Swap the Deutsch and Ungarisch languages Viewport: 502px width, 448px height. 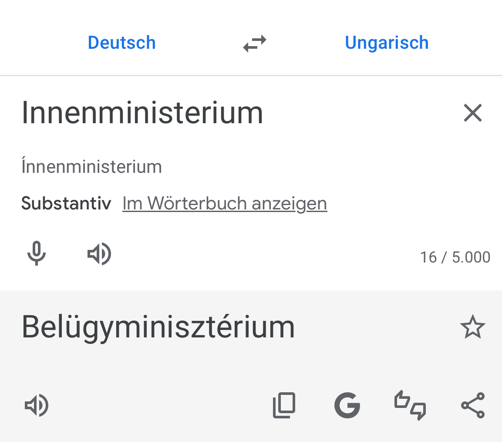tap(255, 43)
